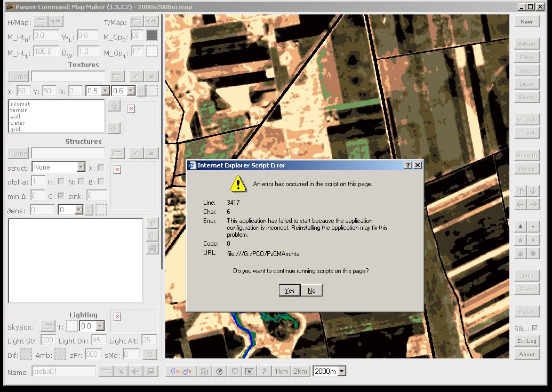Toggle the N checkbox in Structures
Viewport: 552px width, 392px height.
point(81,181)
